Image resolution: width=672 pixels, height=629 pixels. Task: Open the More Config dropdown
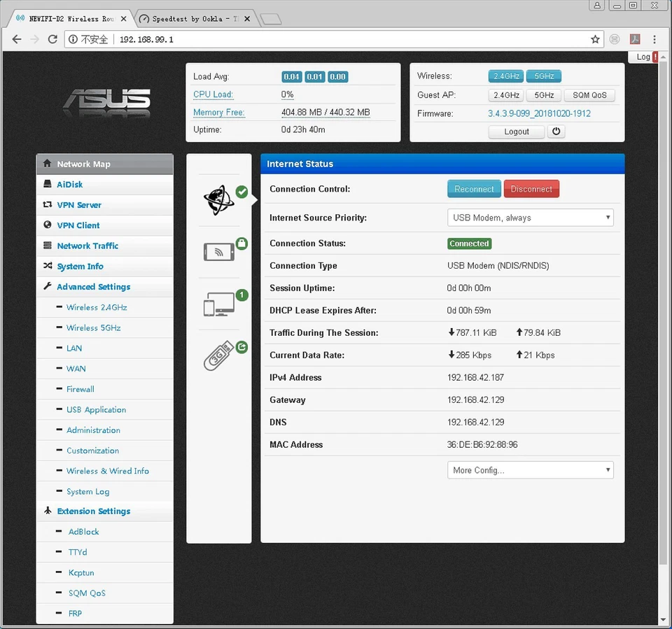pos(530,470)
